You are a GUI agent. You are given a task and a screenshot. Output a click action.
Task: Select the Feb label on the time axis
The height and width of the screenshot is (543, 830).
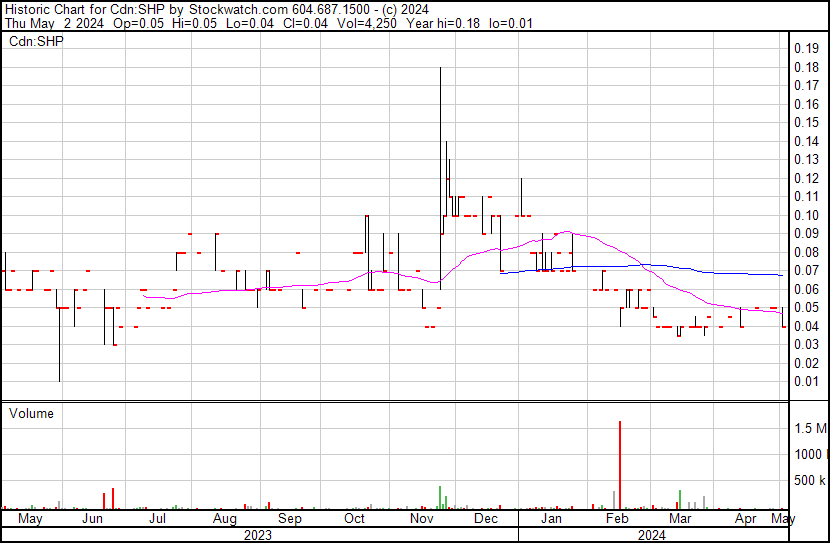pyautogui.click(x=617, y=519)
